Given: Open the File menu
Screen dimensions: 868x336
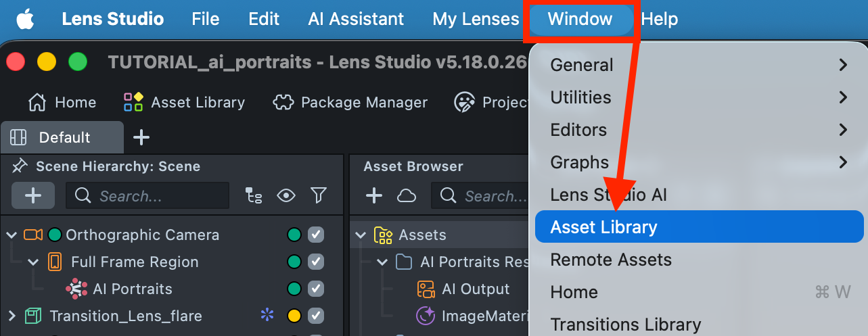Looking at the screenshot, I should coord(205,20).
